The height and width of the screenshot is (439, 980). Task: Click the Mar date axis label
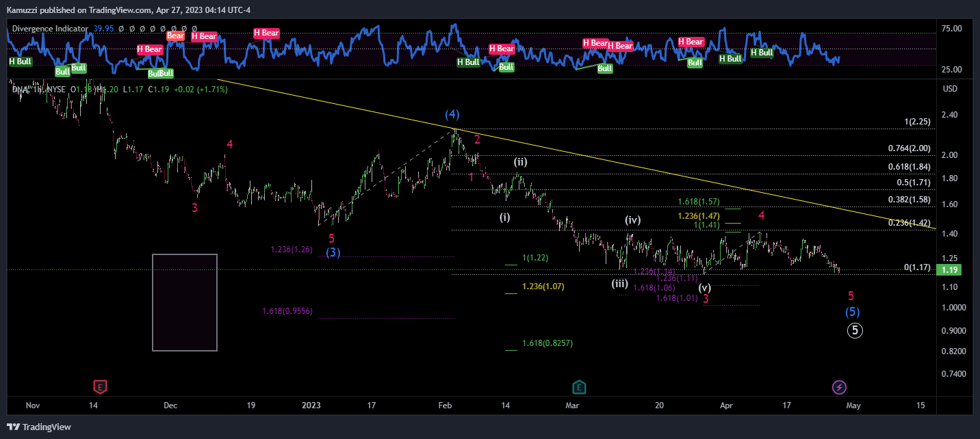coord(573,405)
